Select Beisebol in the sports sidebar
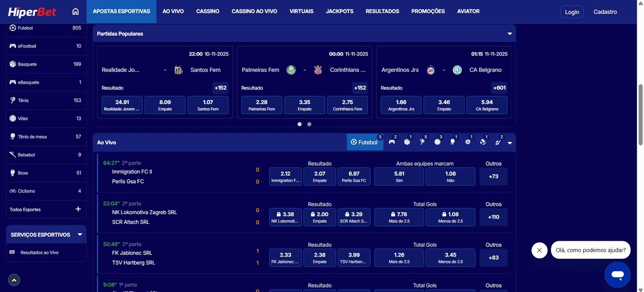 coord(45,154)
